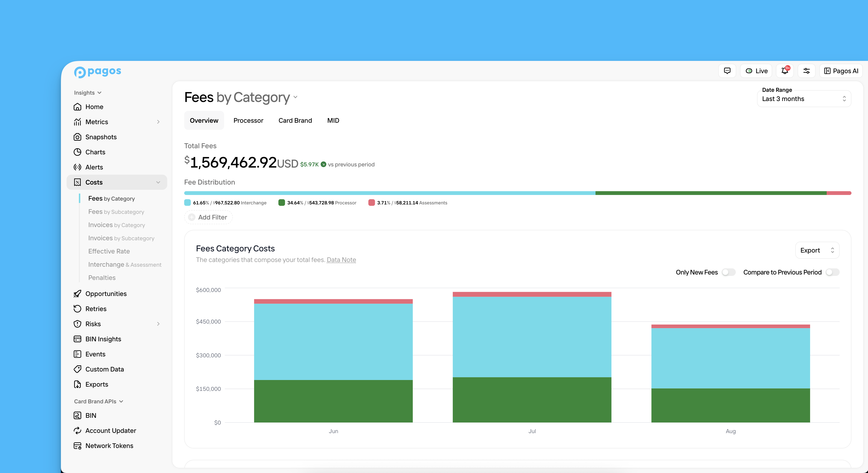868x473 pixels.
Task: Expand the Risks submenu arrow
Action: pos(158,324)
